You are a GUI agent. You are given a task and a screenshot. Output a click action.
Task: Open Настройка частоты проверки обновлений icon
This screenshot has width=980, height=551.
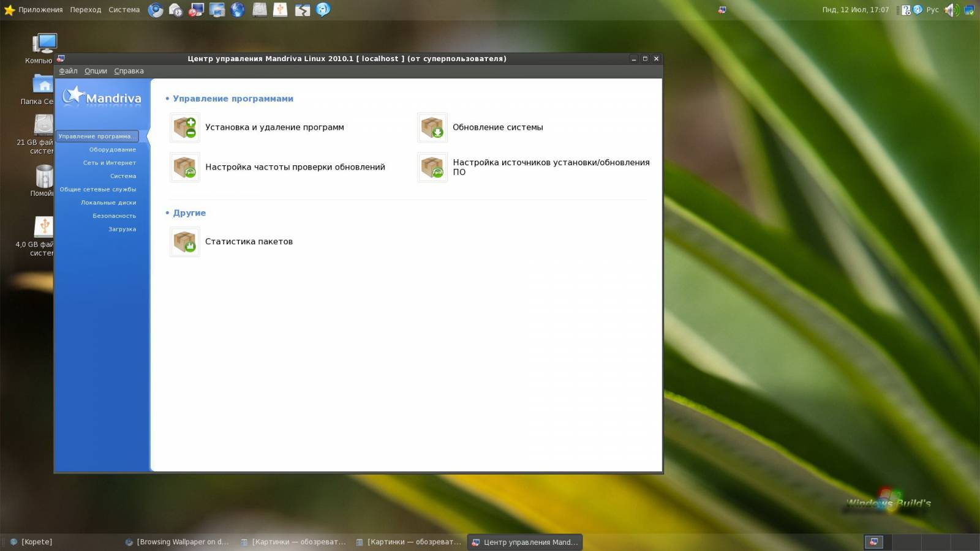(184, 167)
